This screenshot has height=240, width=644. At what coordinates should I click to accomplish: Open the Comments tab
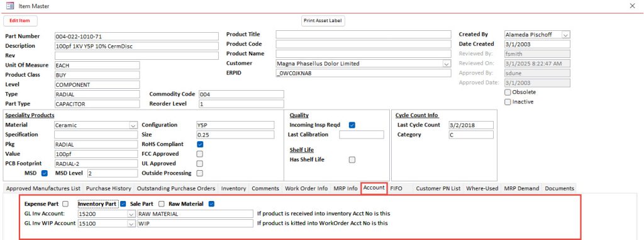pos(265,188)
